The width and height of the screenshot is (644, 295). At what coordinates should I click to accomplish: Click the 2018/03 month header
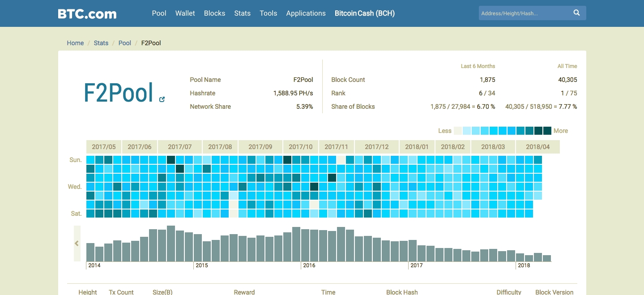pyautogui.click(x=493, y=147)
